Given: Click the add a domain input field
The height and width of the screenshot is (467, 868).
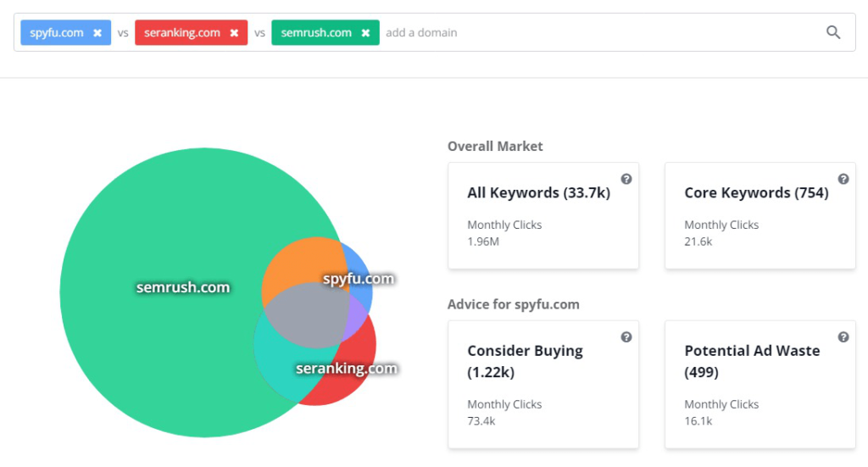Looking at the screenshot, I should point(601,33).
